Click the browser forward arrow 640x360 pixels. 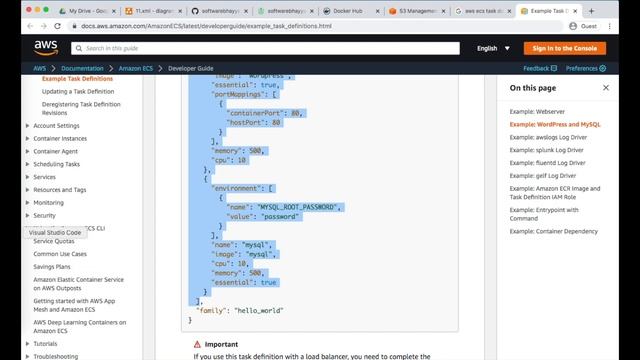click(44, 26)
